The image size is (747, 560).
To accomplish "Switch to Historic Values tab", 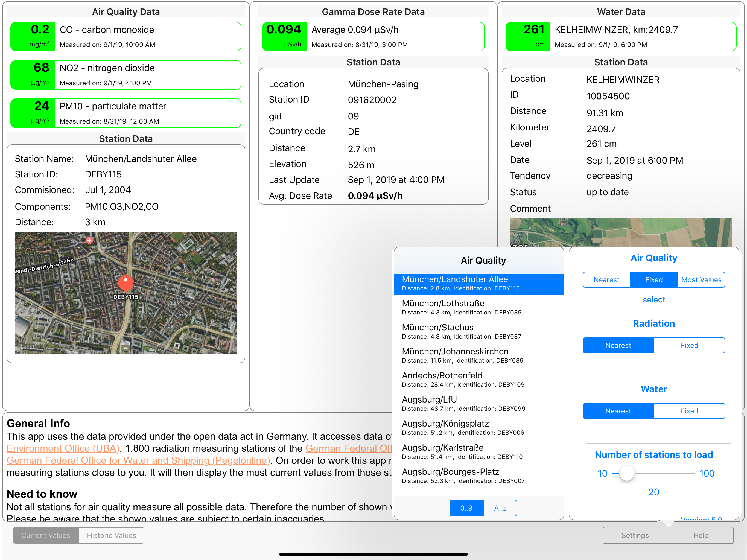I will [x=112, y=535].
